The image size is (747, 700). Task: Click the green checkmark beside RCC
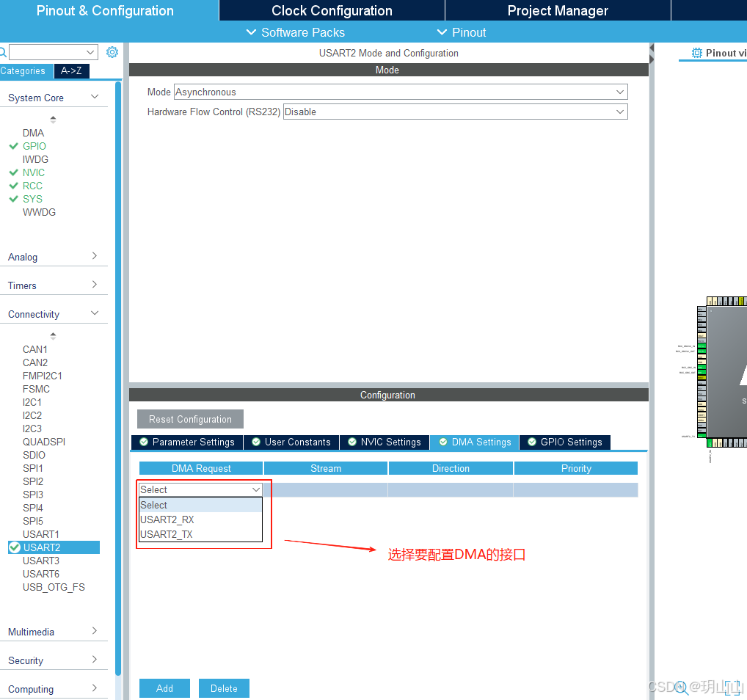coord(14,186)
